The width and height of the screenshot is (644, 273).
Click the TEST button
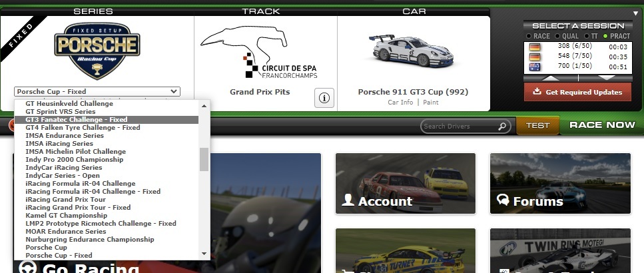pos(537,126)
